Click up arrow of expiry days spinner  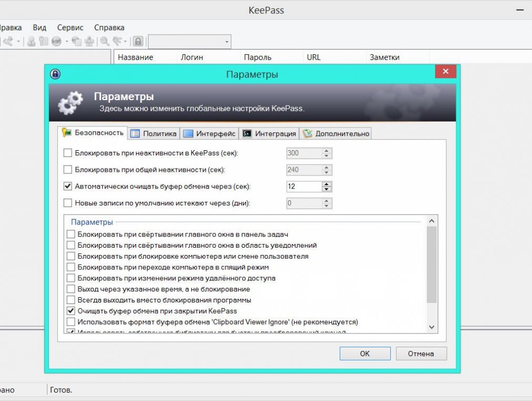(x=327, y=201)
